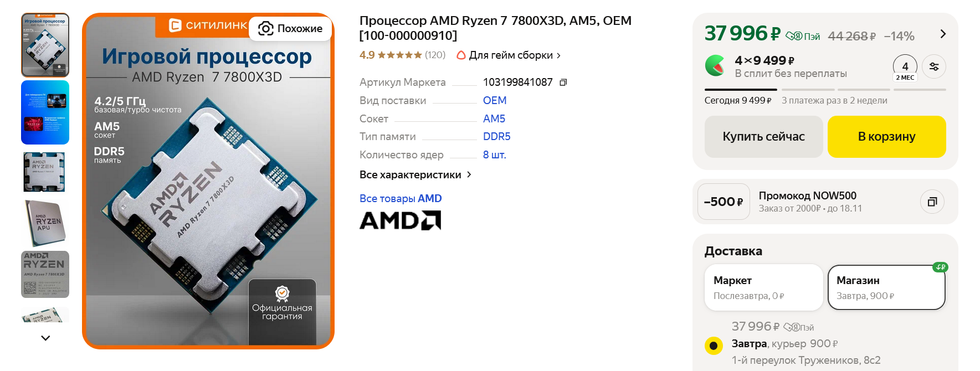Screen dimensions: 980x371
Task: Select Магазин delivery option
Action: tap(886, 287)
